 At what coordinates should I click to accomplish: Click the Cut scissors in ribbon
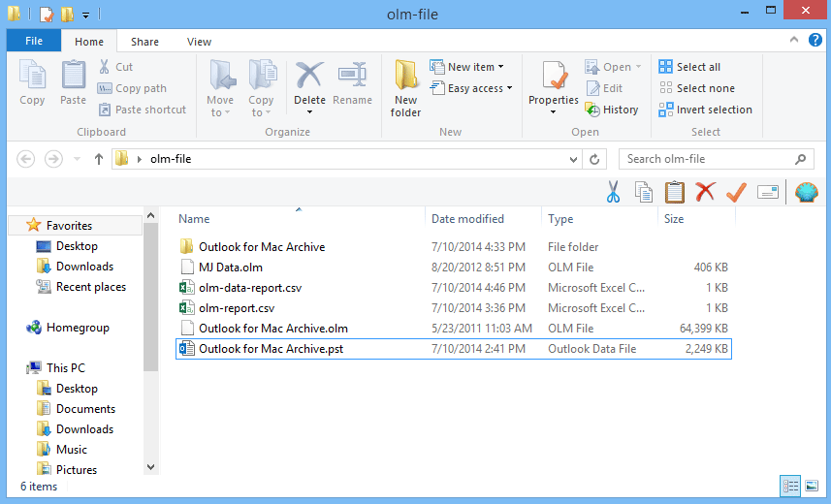point(105,67)
